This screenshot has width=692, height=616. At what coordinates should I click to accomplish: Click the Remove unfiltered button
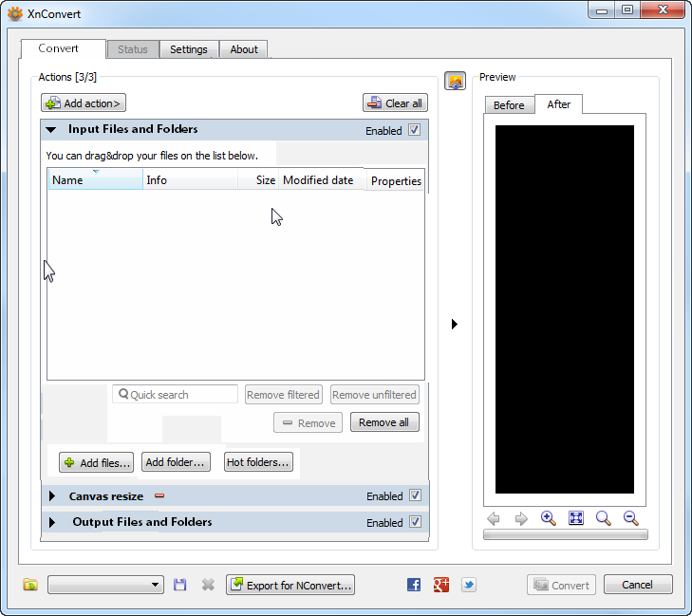[x=375, y=395]
